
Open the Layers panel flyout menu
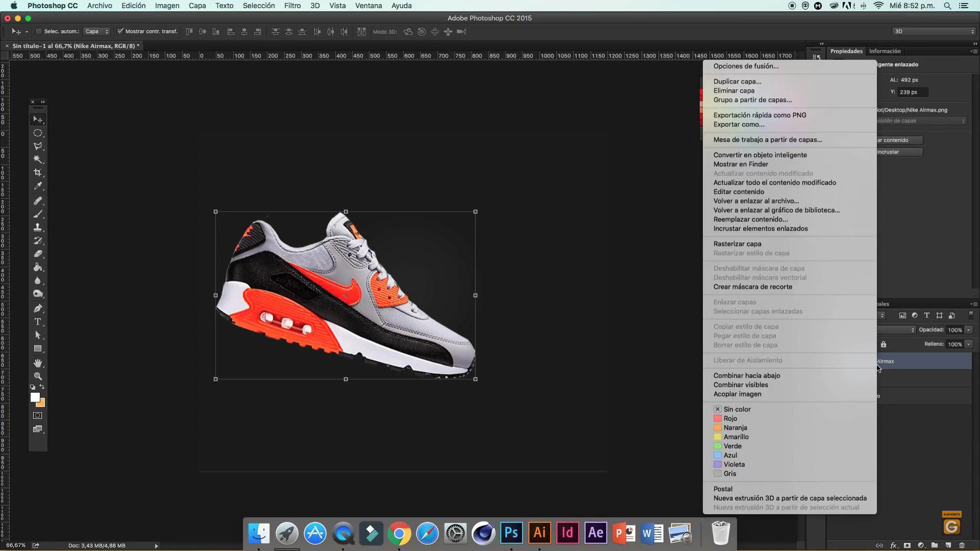pyautogui.click(x=974, y=304)
